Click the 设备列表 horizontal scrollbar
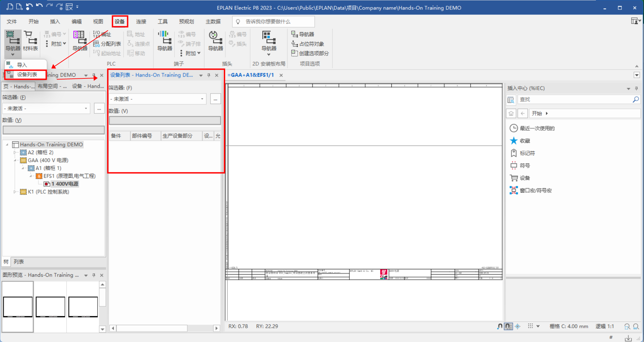Image resolution: width=644 pixels, height=342 pixels. tap(152, 328)
